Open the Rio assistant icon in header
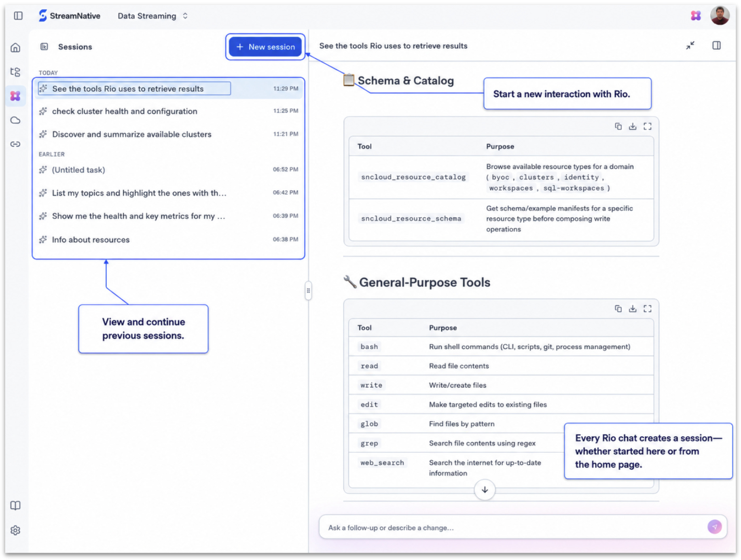 pyautogui.click(x=695, y=16)
